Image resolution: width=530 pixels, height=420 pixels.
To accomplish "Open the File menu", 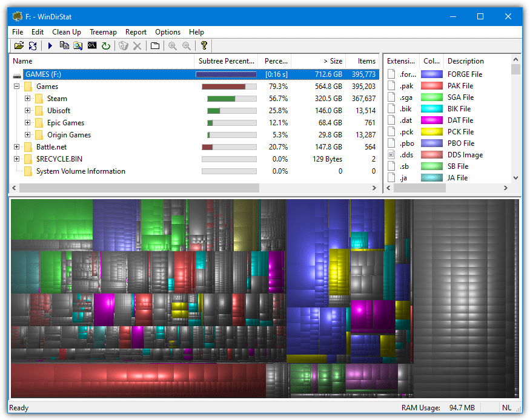I will pyautogui.click(x=18, y=32).
